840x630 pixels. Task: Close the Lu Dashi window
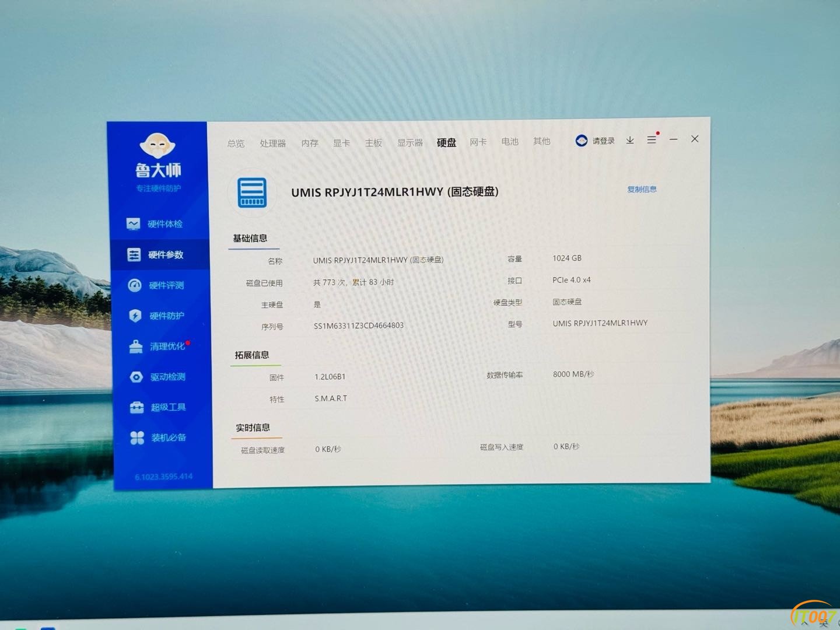695,139
